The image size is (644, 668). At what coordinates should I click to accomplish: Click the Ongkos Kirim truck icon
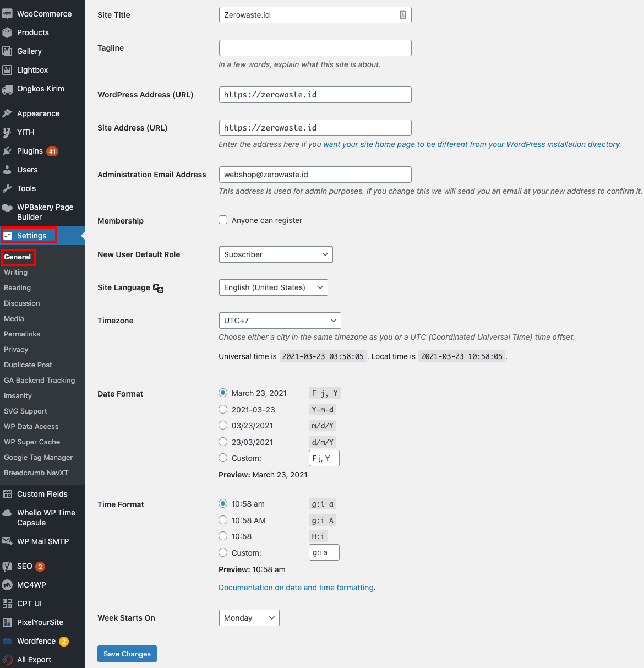(x=7, y=89)
